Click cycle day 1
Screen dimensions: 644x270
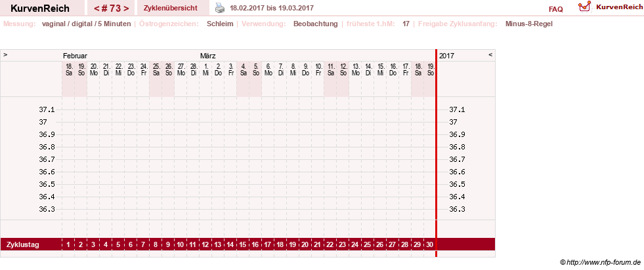point(68,245)
